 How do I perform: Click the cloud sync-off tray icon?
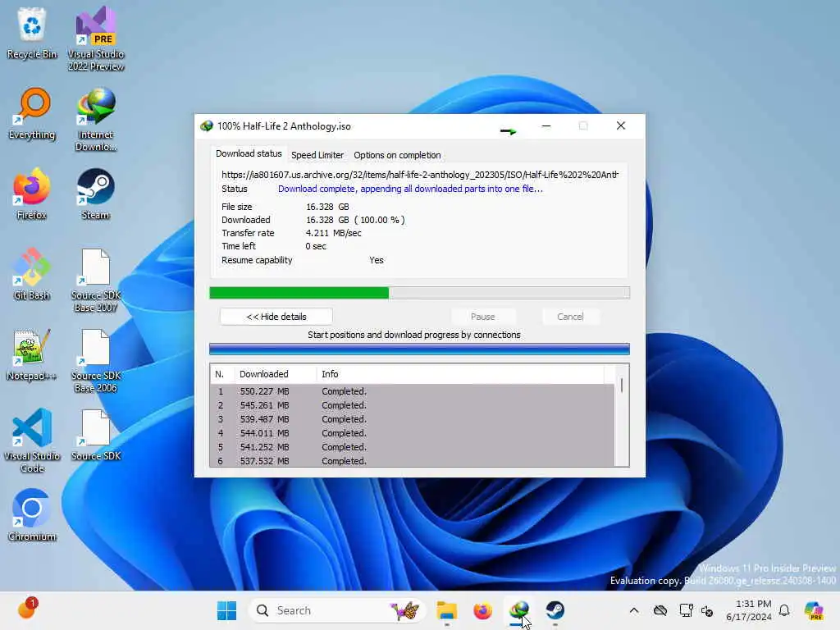pyautogui.click(x=660, y=610)
